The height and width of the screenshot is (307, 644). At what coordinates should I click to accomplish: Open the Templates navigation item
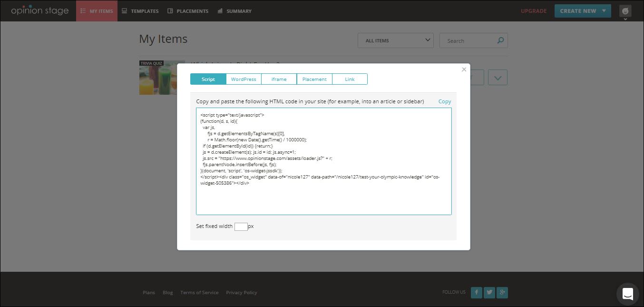pos(140,11)
